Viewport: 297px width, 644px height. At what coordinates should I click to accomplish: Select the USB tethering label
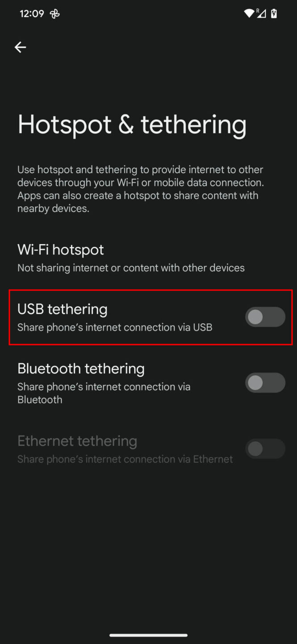(63, 309)
